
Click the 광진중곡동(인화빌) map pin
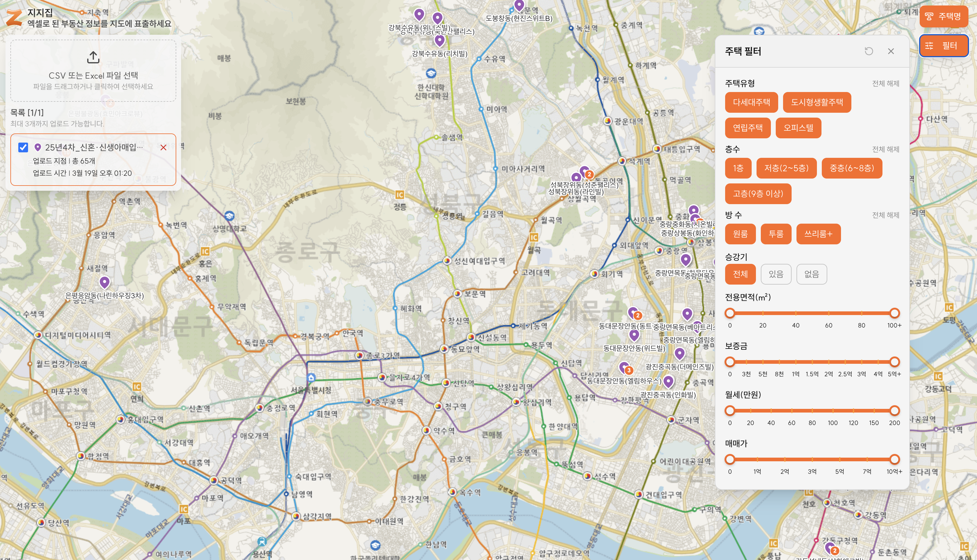pyautogui.click(x=668, y=381)
